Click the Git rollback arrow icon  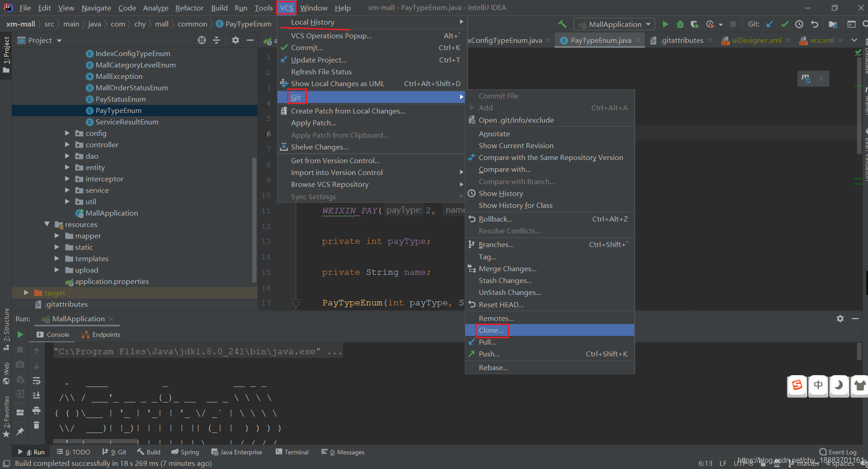815,24
